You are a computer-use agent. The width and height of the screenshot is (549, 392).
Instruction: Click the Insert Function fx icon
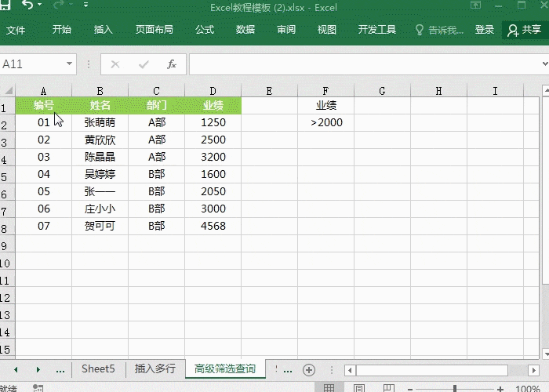click(x=172, y=64)
